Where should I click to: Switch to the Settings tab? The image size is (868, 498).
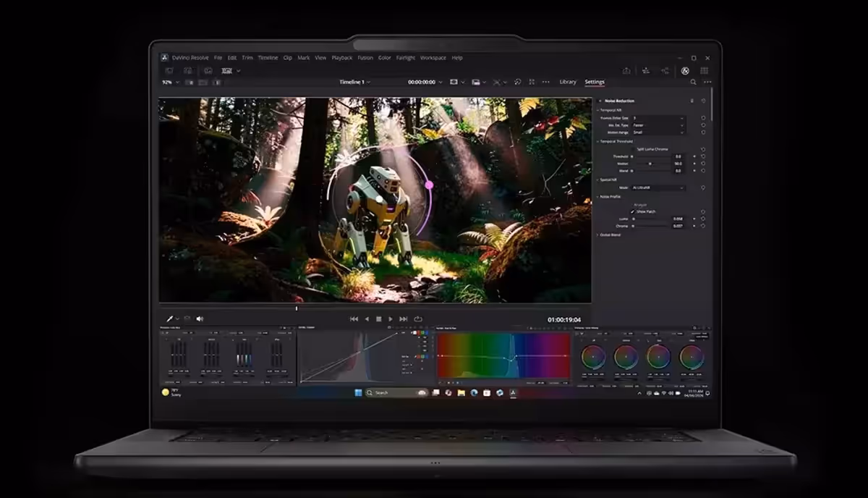pyautogui.click(x=595, y=82)
